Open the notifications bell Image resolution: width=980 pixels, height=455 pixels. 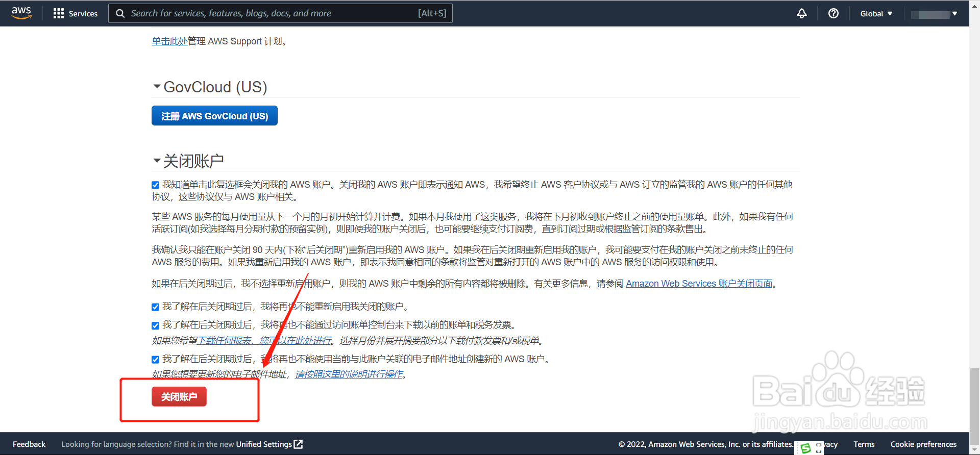(802, 13)
